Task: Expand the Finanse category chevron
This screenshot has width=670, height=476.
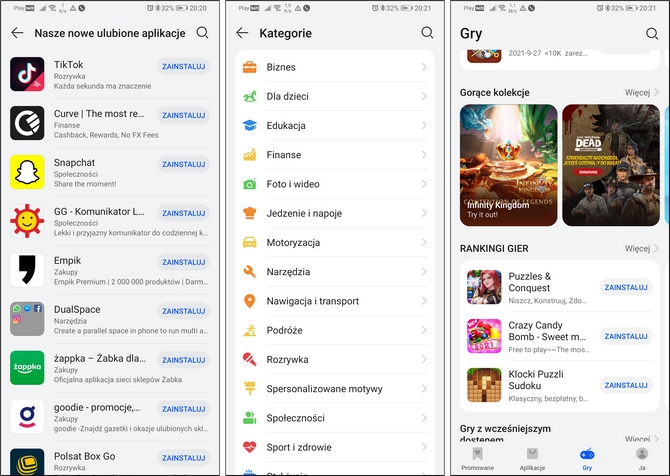Action: pyautogui.click(x=424, y=154)
